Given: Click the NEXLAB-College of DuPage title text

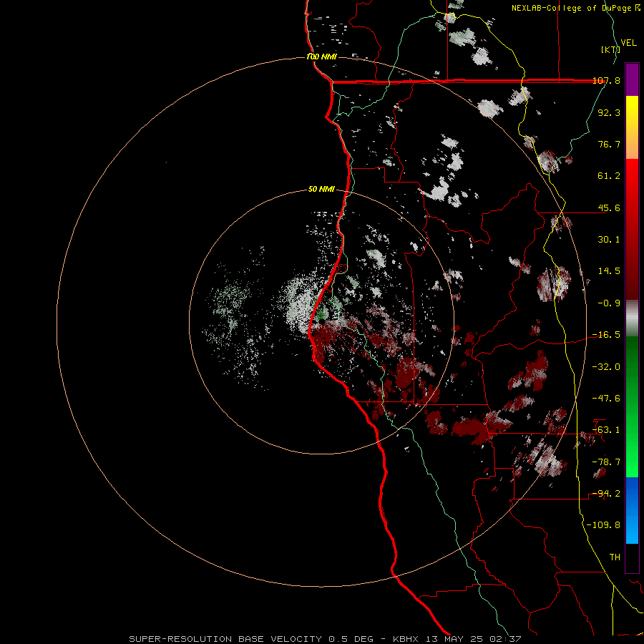Looking at the screenshot, I should click(x=575, y=8).
